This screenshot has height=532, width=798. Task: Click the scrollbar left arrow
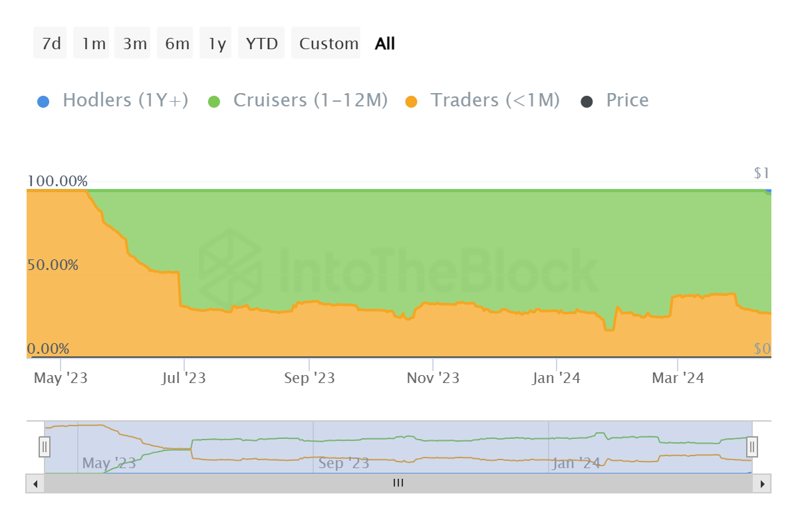point(35,483)
